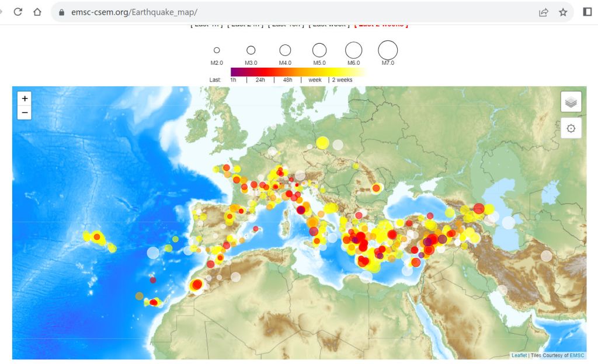Viewport: 598px width, 364px height.
Task: Select the red earthquake marker near Canary Islands
Action: pyautogui.click(x=154, y=302)
